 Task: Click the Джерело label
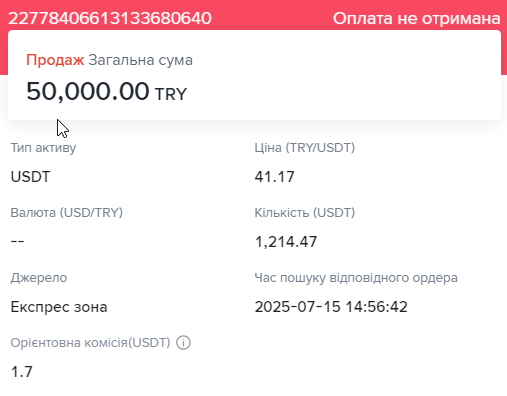39,278
